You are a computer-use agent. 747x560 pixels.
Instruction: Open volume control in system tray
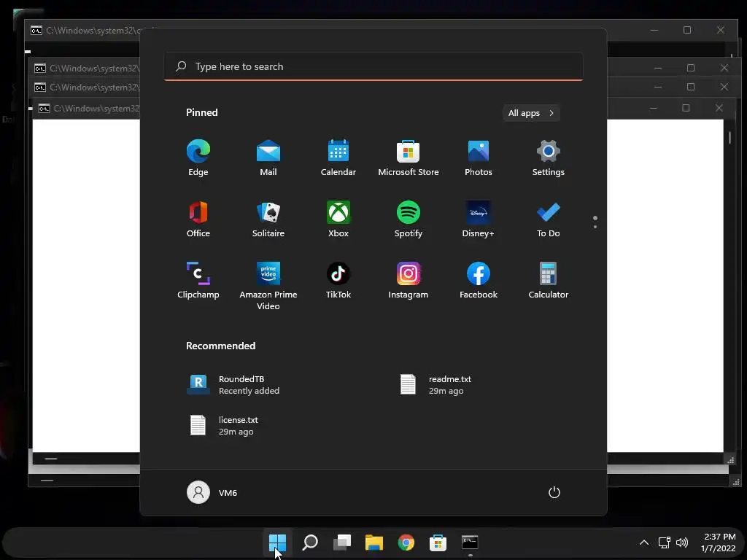click(682, 542)
